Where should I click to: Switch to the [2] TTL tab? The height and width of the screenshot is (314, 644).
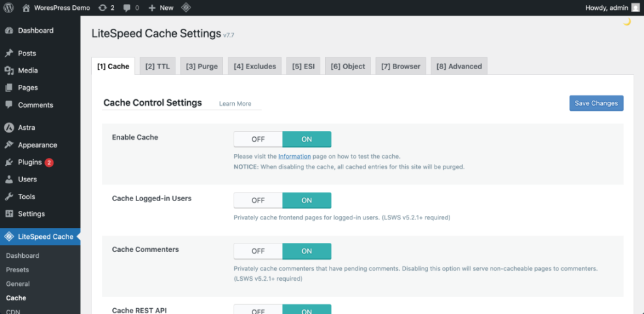click(157, 66)
